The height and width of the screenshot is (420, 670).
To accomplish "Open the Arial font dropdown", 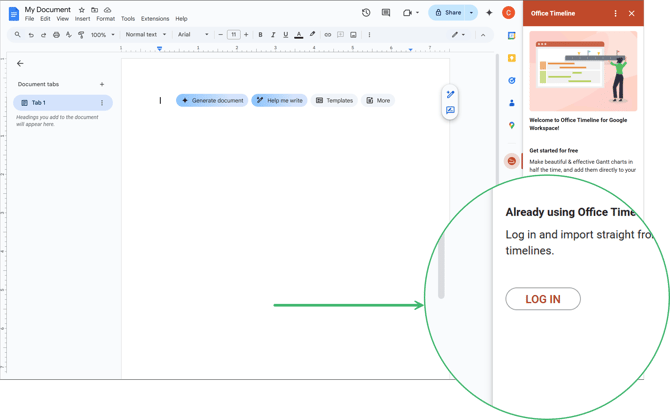I will [193, 34].
